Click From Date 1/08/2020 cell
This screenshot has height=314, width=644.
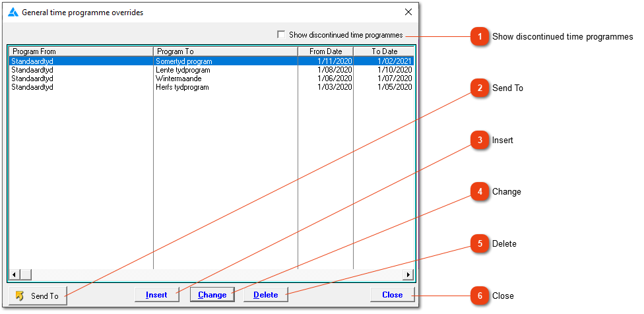[335, 70]
